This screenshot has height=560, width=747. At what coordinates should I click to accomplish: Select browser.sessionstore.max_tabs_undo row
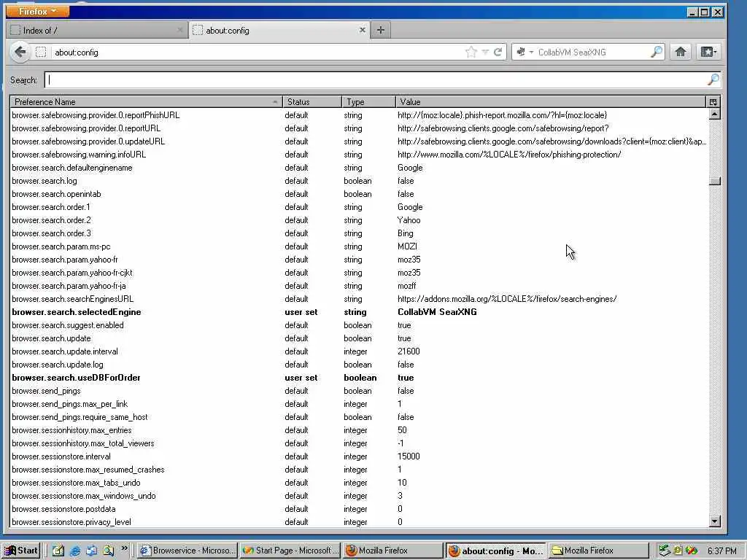[x=359, y=483]
